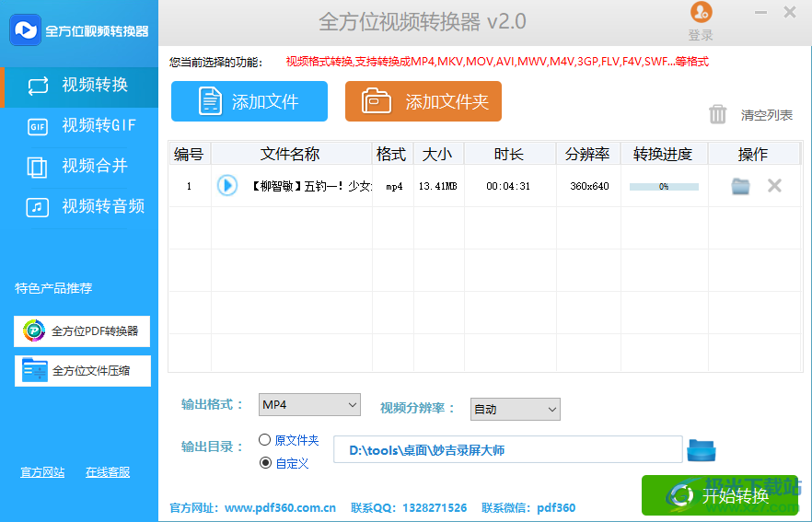The width and height of the screenshot is (812, 522).
Task: Click the file name 【柳智敏】五钧一
Action: (312, 186)
